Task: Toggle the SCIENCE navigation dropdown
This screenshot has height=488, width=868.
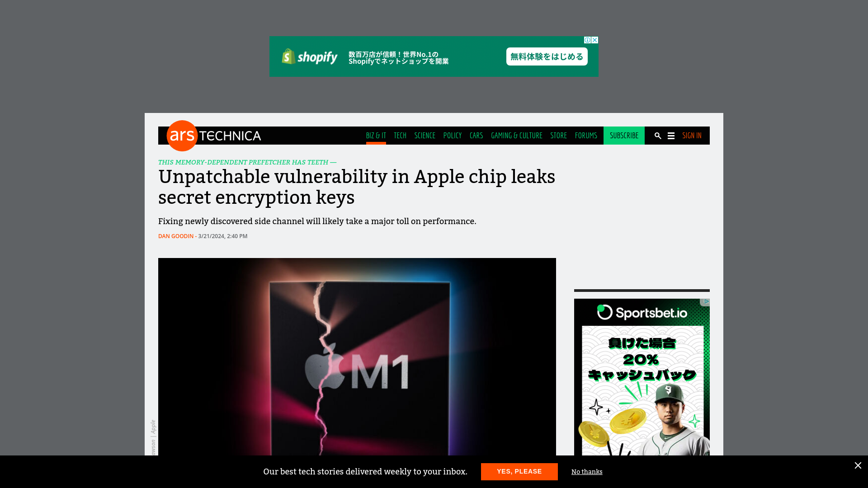Action: click(x=425, y=135)
